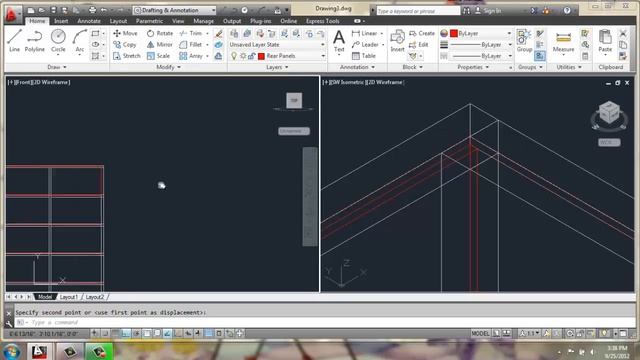Click the Table tool
This screenshot has width=640, height=360.
[x=364, y=56]
